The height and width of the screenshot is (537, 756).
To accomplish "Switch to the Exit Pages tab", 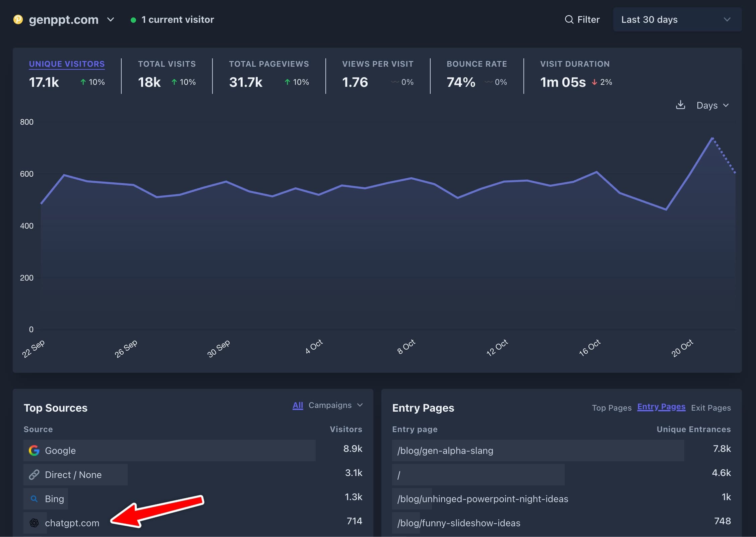I will point(711,408).
